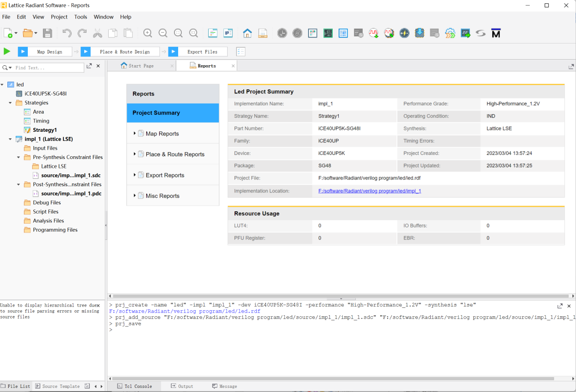Viewport: 576px width, 392px height.
Task: Collapse the Strategies folder
Action: [11, 103]
